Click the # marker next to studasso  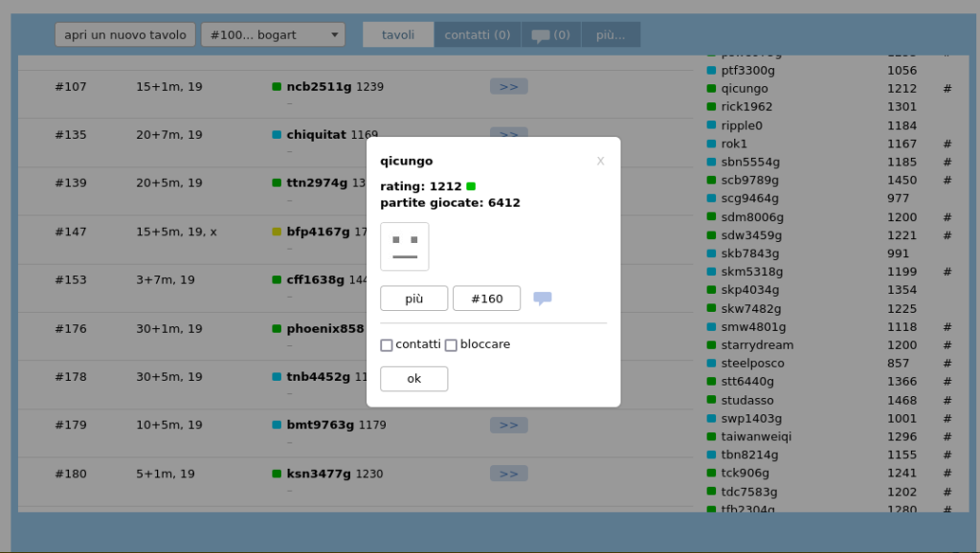pos(947,400)
